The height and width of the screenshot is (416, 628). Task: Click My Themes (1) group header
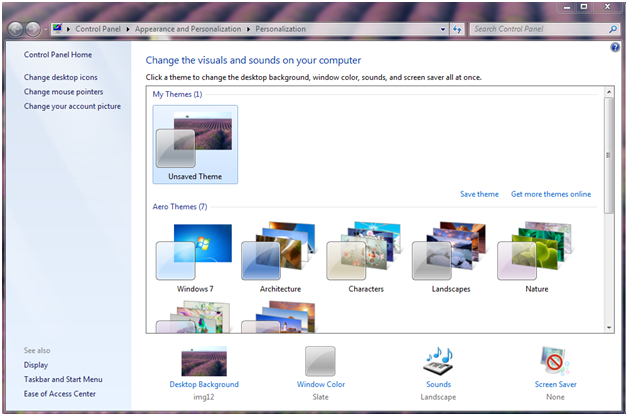point(177,94)
